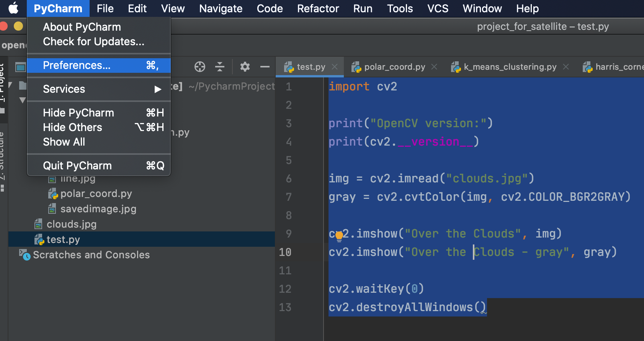
Task: Choose About PyCharm
Action: (x=99, y=27)
